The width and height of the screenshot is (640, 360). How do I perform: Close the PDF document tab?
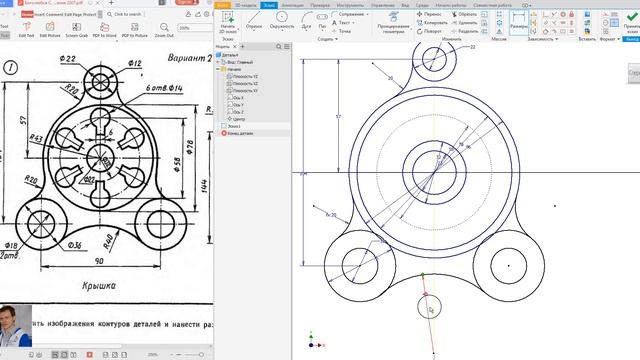tap(98, 3)
